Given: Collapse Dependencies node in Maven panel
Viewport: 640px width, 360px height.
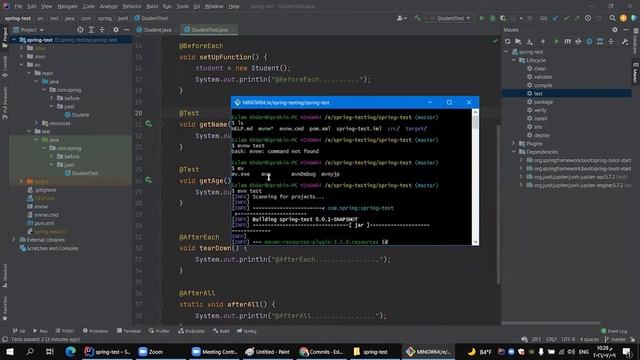Looking at the screenshot, I should pyautogui.click(x=514, y=152).
